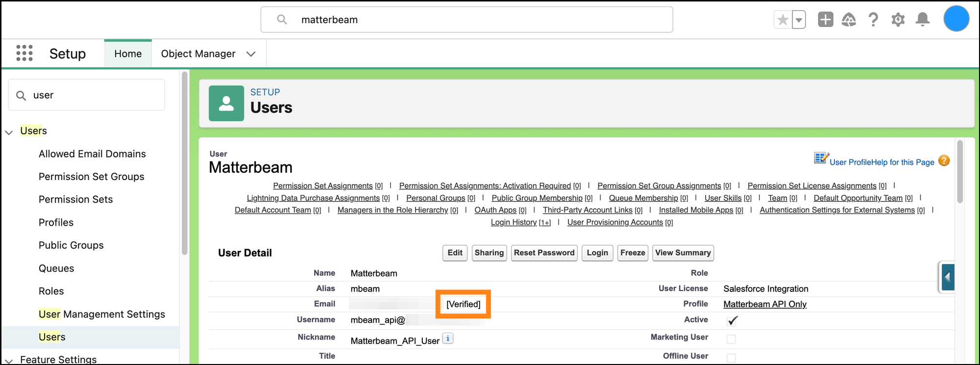Click the User Profile page icon
980x365 pixels.
[821, 158]
